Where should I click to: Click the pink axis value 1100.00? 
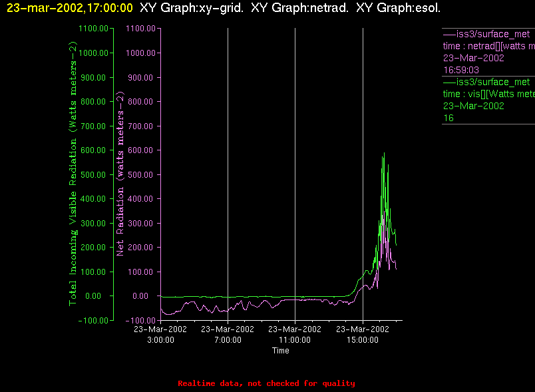click(x=140, y=29)
